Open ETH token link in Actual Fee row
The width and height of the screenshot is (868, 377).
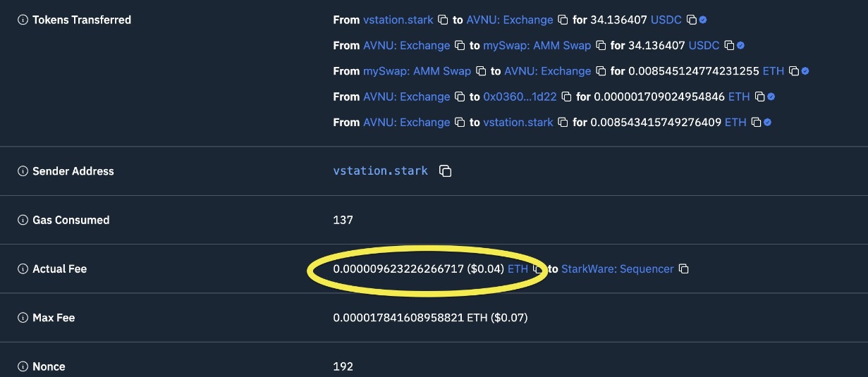[x=518, y=269]
